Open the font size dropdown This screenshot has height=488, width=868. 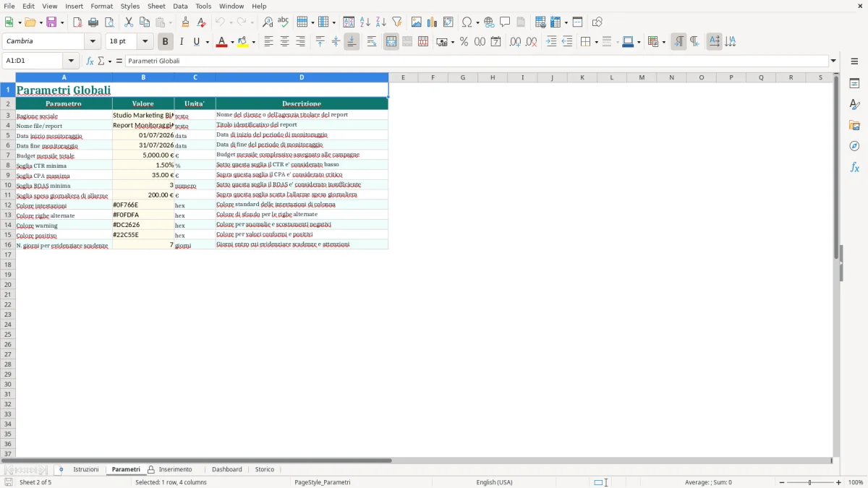point(145,42)
